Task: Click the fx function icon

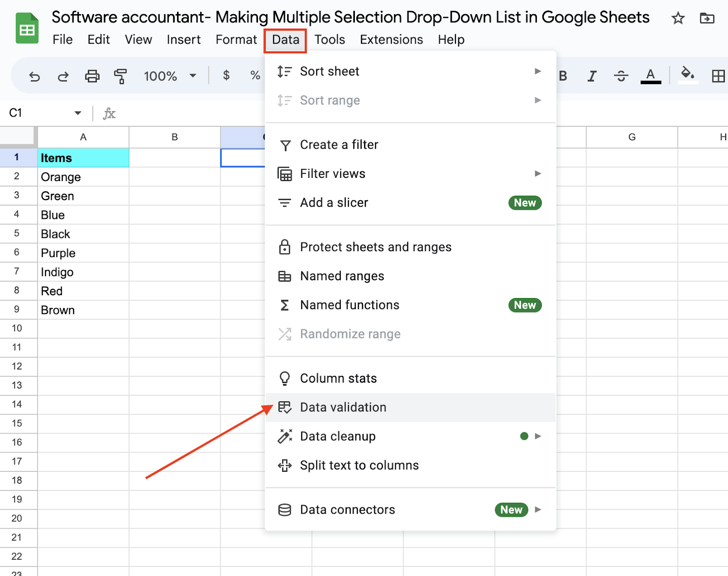Action: click(x=109, y=113)
